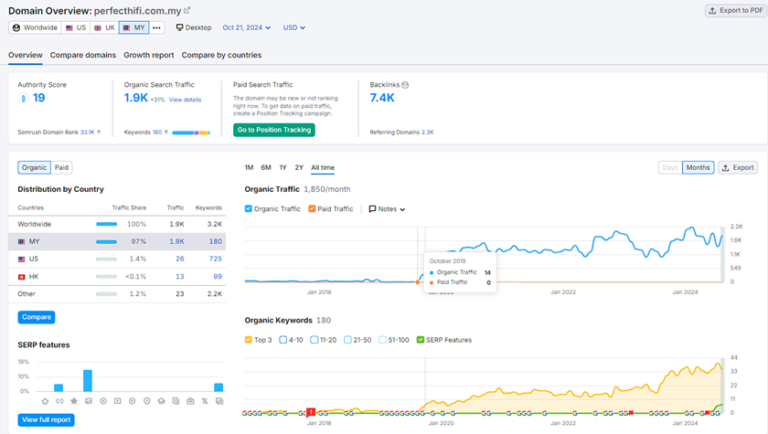768x434 pixels.
Task: Enable the 4-10 positions checkbox
Action: (x=283, y=340)
